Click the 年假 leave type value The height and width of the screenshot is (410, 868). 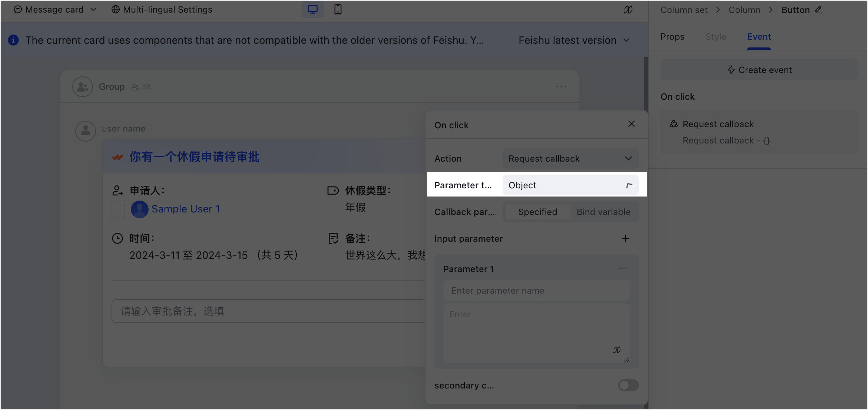click(355, 207)
